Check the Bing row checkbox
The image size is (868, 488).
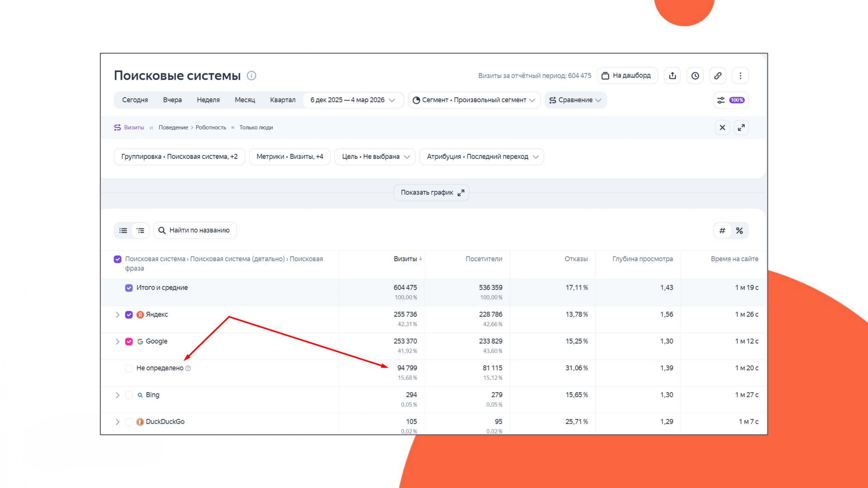129,395
